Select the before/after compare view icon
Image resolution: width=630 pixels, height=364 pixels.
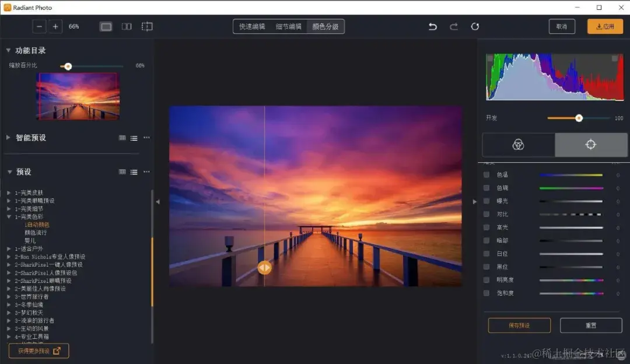click(x=147, y=26)
